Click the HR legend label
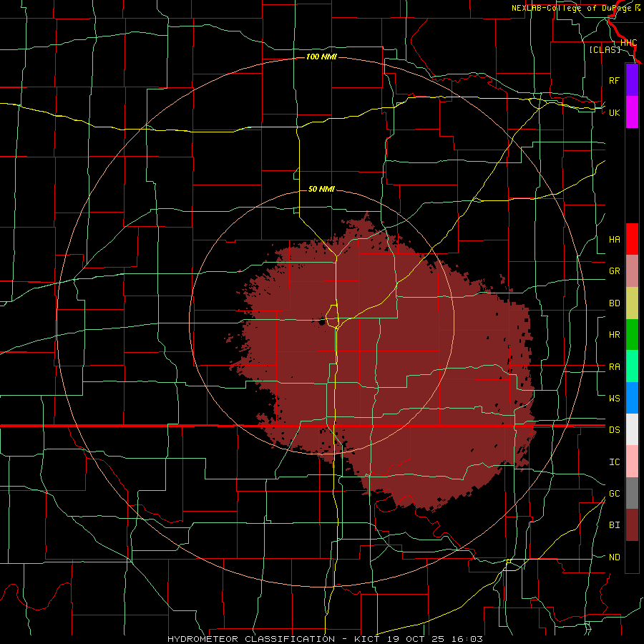This screenshot has width=644, height=644. (614, 335)
